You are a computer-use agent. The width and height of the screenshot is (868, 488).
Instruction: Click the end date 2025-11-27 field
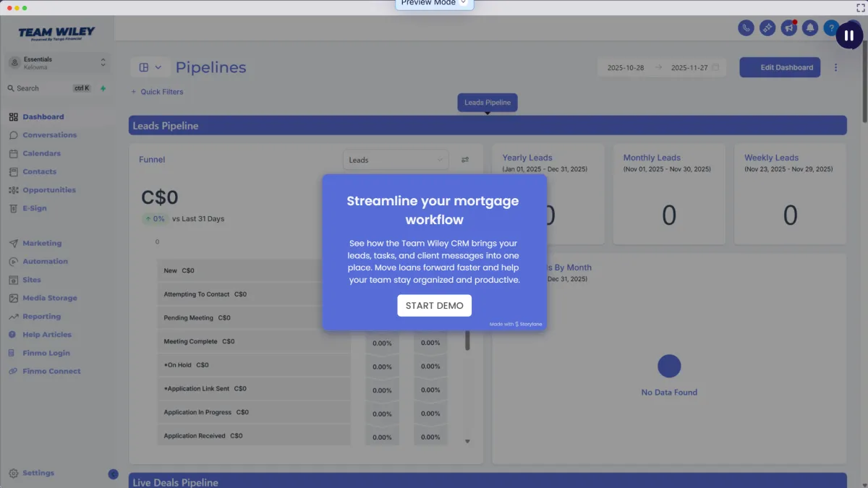coord(689,67)
